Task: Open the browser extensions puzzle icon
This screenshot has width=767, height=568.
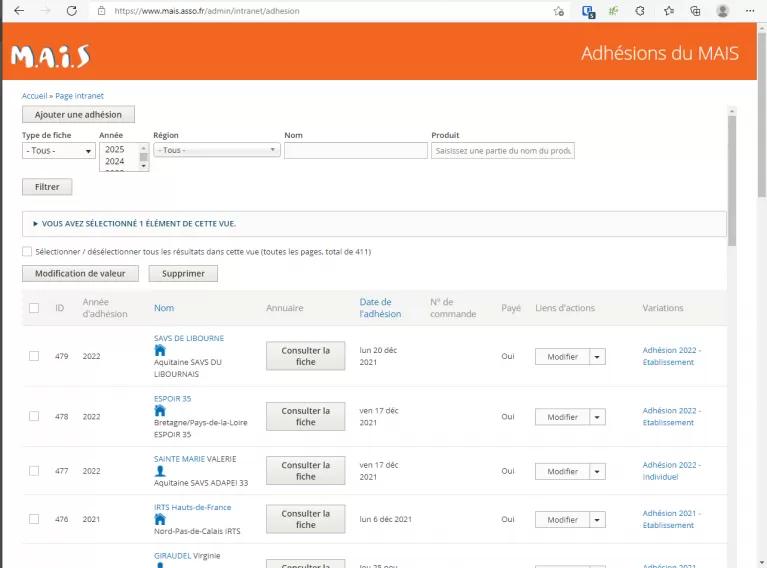Action: (640, 11)
